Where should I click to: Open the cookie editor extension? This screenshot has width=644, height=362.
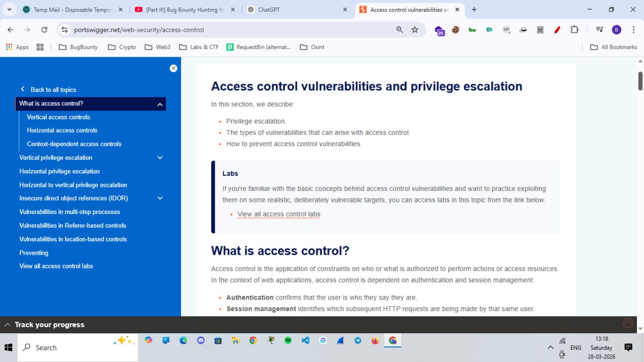coord(455,30)
